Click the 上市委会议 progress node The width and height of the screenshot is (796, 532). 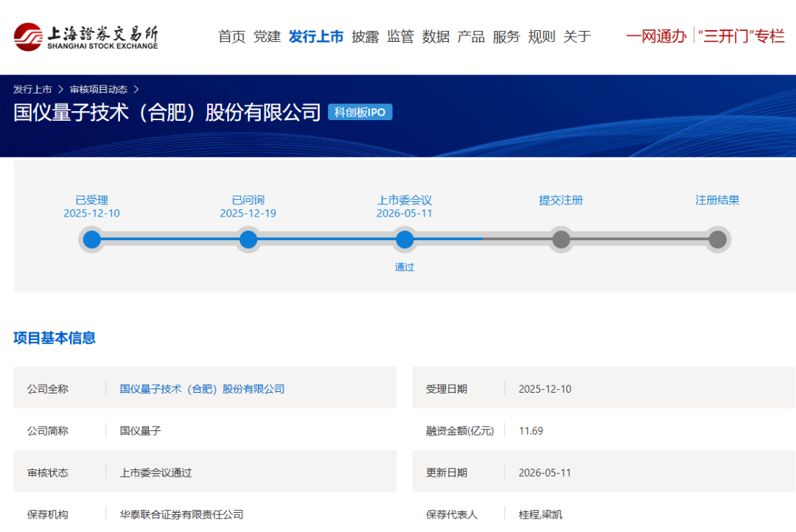point(405,239)
